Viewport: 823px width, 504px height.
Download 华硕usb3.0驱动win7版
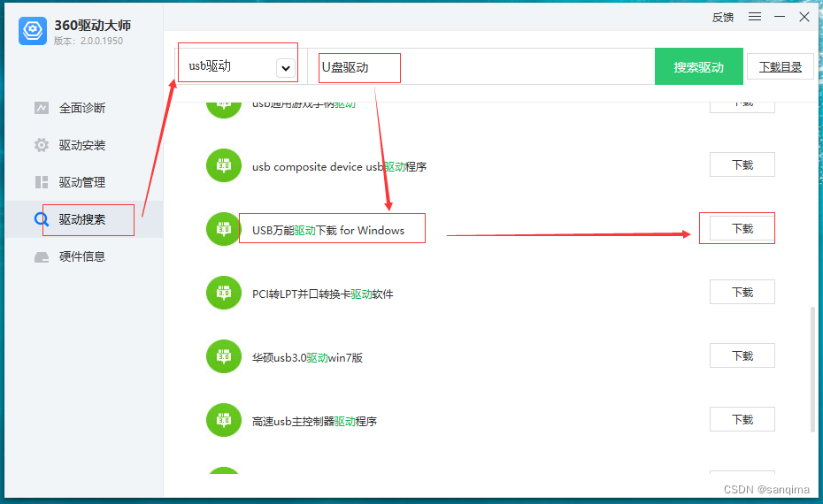pos(742,355)
